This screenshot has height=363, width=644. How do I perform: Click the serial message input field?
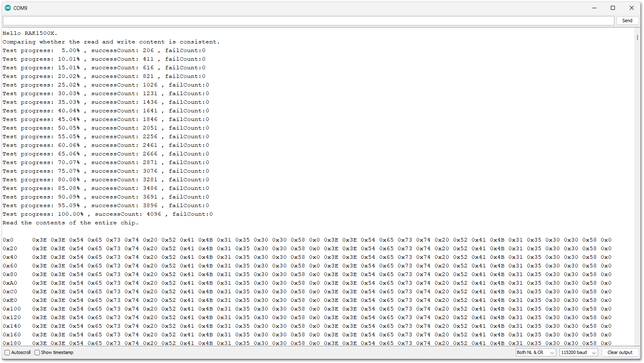[308, 21]
